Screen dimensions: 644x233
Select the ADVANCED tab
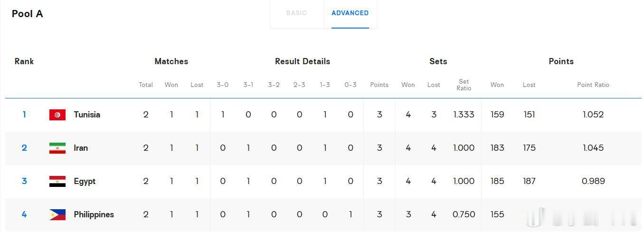pos(350,13)
